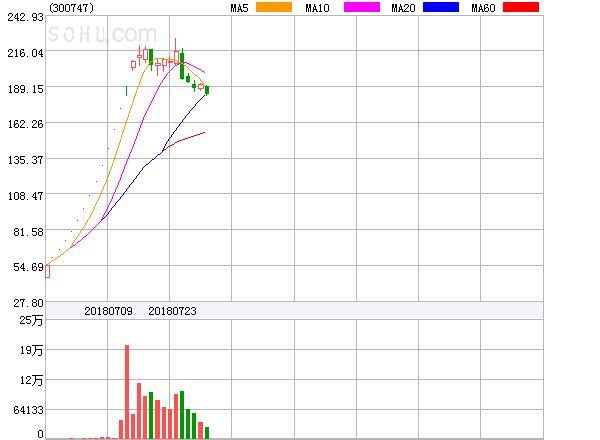Click the 54.69 price axis label
Screen dimensions: 600x440
tap(28, 267)
